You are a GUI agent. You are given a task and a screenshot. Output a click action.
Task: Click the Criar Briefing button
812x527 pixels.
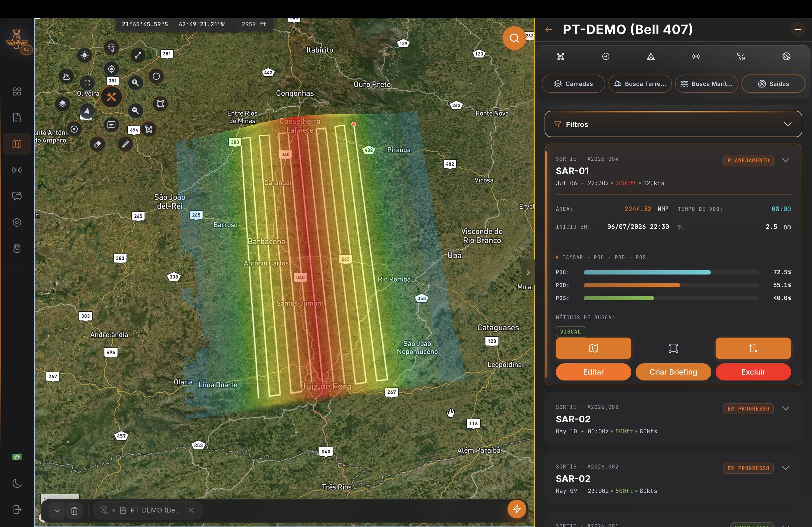[x=673, y=372]
